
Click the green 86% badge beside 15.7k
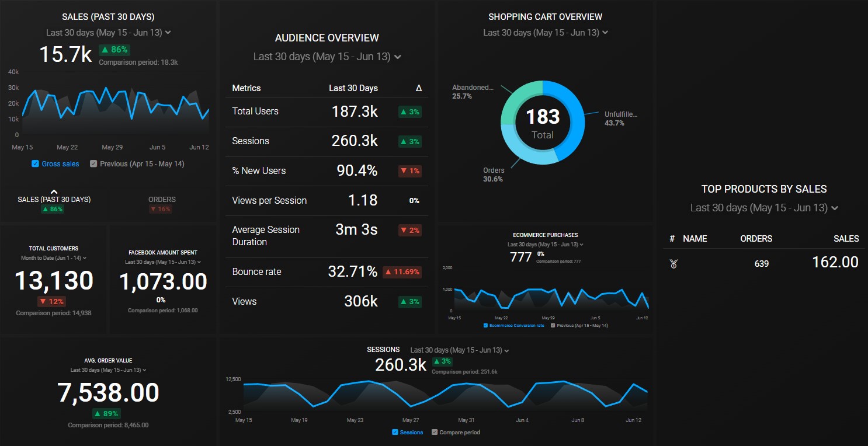tap(113, 50)
